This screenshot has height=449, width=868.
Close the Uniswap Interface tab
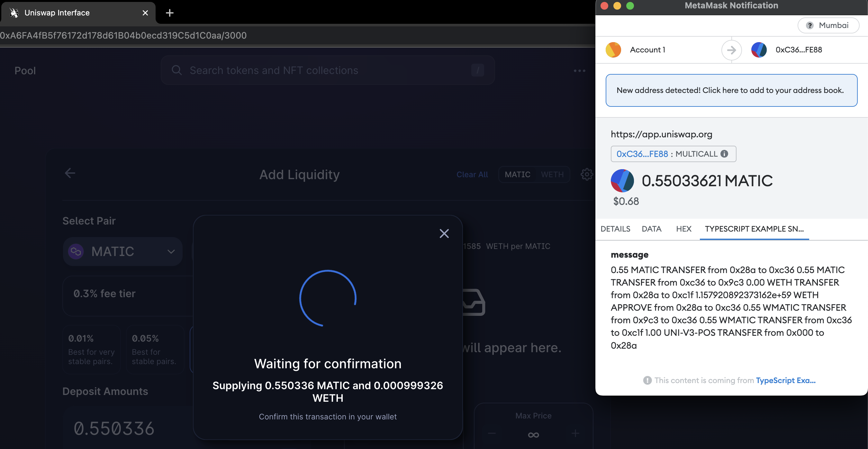pos(145,13)
